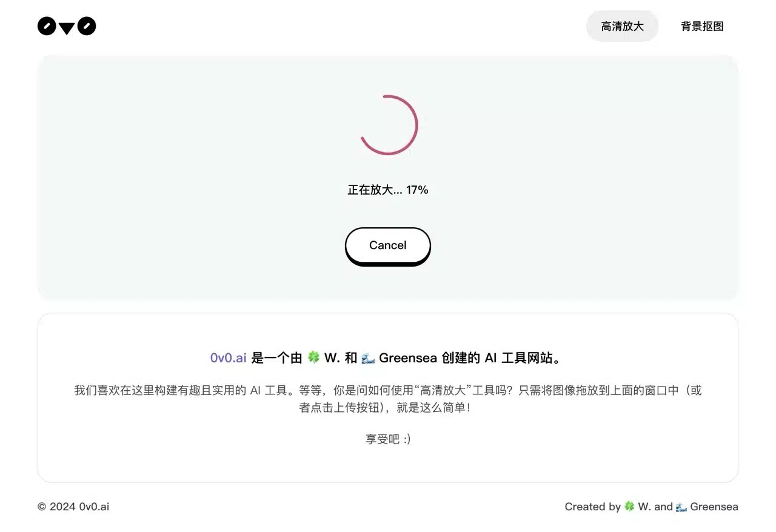Click the wave emoji in the heading
Viewport: 776px width, 532px height.
coord(368,358)
